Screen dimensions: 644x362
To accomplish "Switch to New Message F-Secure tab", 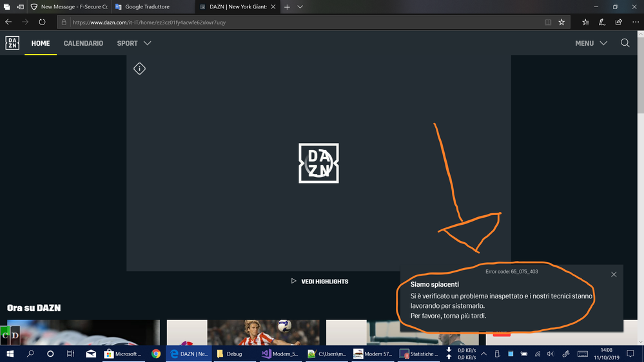I will (70, 7).
